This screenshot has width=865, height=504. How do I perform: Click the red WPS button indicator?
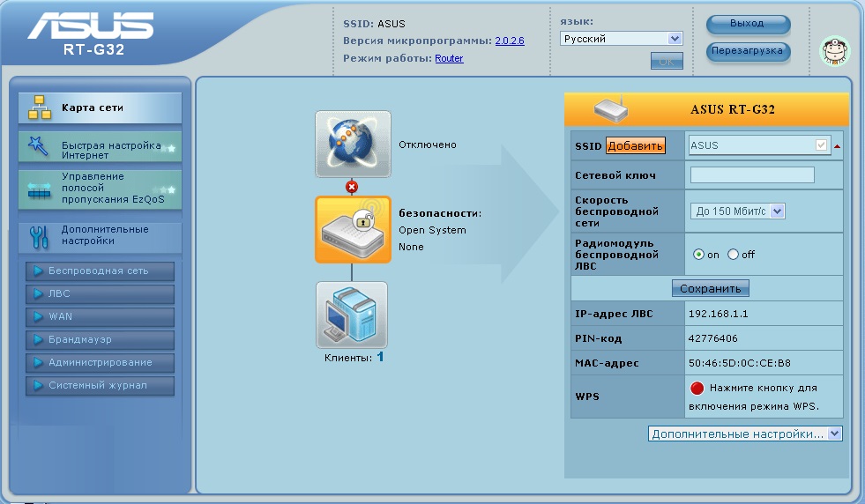697,389
